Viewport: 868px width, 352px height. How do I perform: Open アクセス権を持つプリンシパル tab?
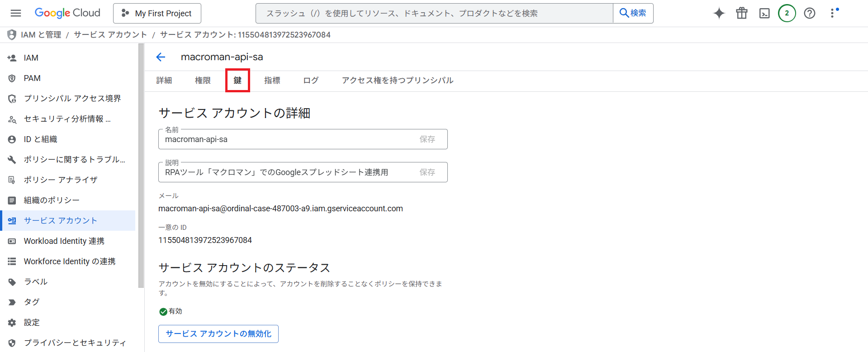(x=398, y=81)
